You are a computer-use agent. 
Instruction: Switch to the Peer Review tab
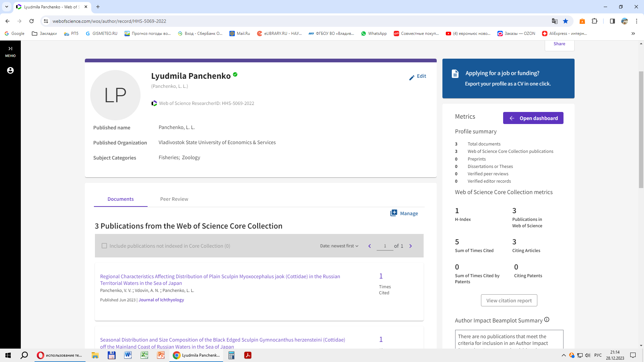(174, 199)
